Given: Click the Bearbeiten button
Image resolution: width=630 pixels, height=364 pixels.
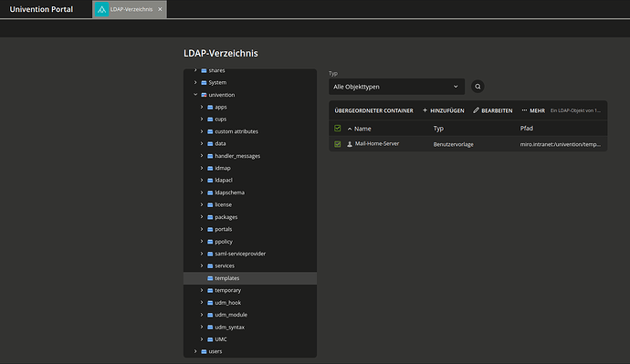Looking at the screenshot, I should pos(493,110).
